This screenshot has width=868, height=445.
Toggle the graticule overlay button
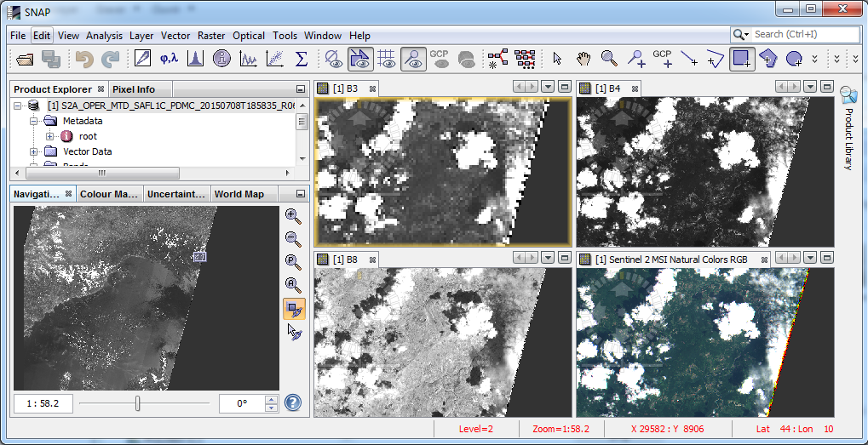386,59
